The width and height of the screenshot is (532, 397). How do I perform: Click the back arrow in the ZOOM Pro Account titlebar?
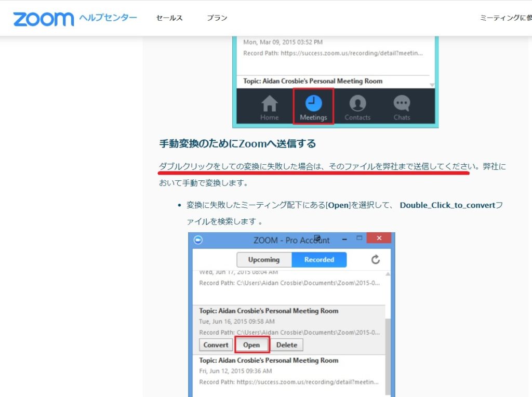197,240
